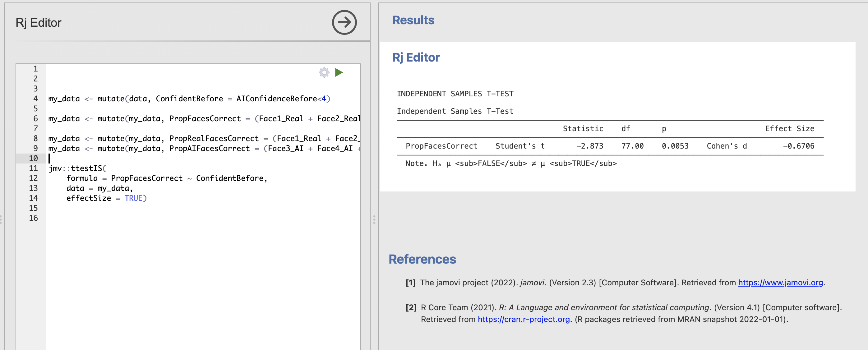Click the table note about the hypothesis
The width and height of the screenshot is (868, 350).
click(511, 163)
